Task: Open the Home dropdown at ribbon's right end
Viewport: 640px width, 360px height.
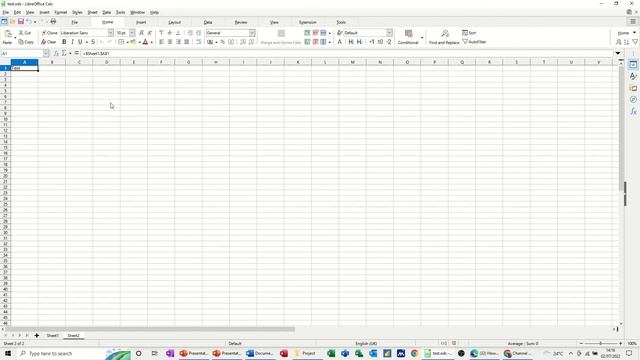Action: click(x=627, y=33)
